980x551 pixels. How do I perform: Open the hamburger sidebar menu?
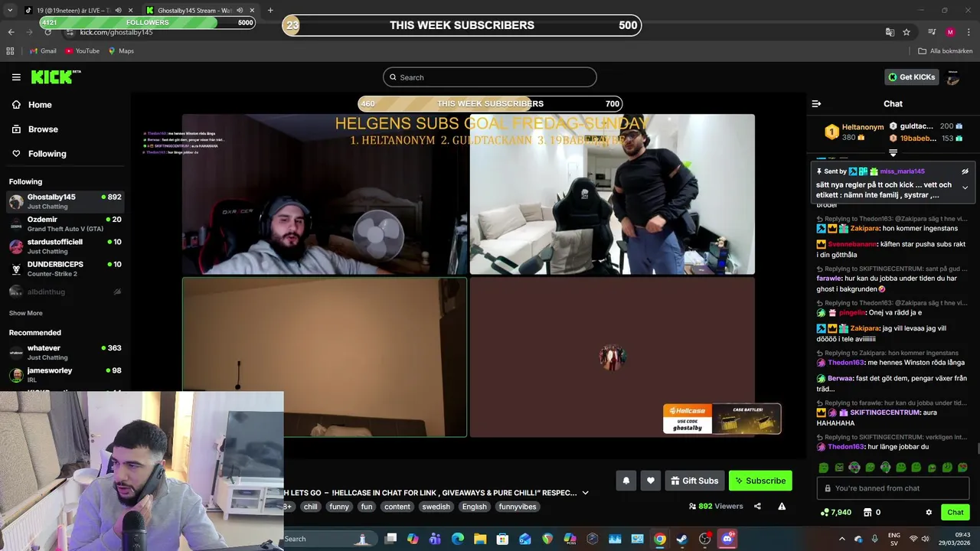(x=16, y=77)
